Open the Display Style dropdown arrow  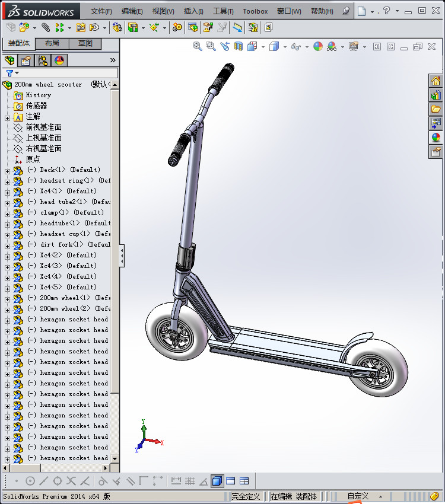click(x=285, y=47)
